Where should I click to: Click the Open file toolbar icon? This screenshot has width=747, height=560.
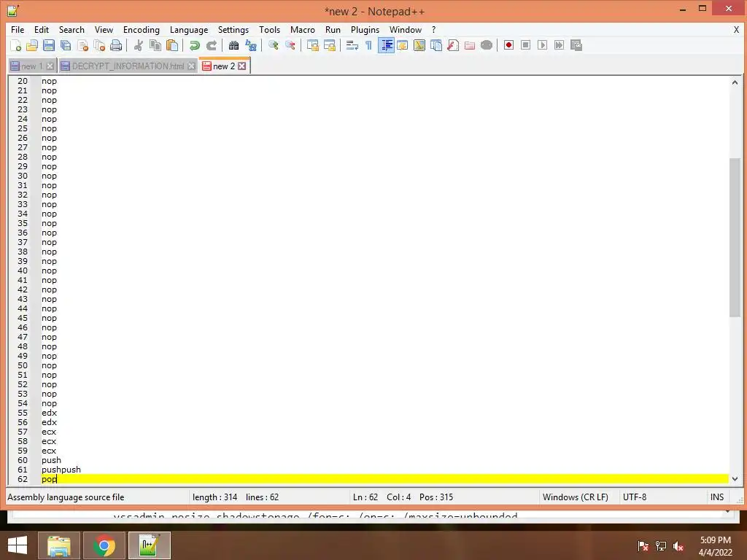(32, 45)
